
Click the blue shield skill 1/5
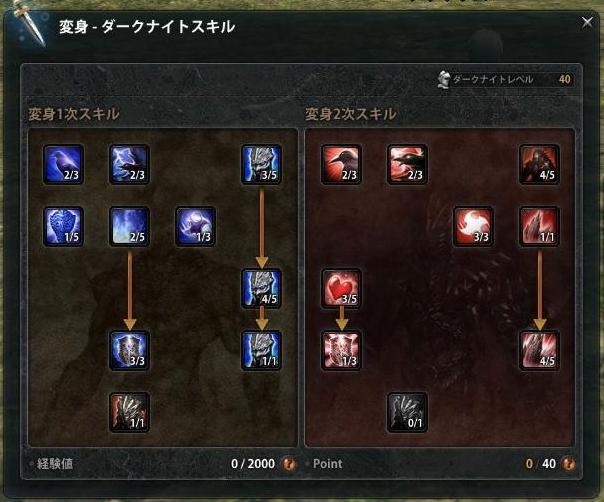[63, 226]
